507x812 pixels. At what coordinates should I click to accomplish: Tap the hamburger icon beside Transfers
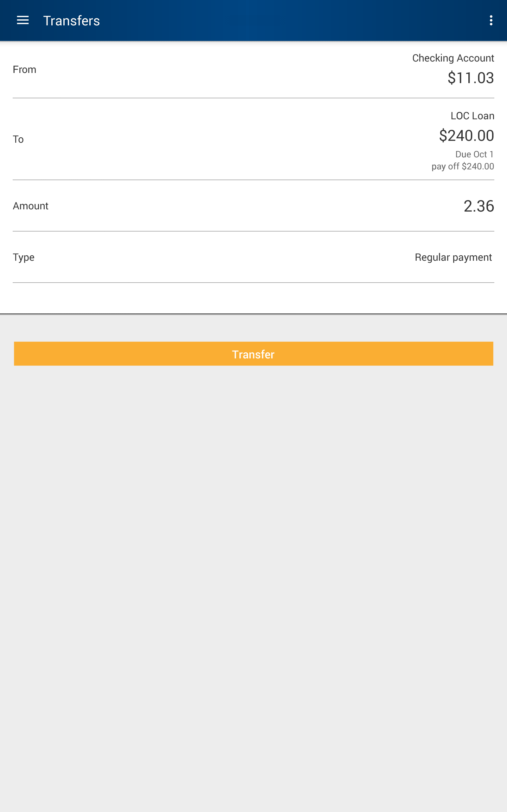pos(23,20)
